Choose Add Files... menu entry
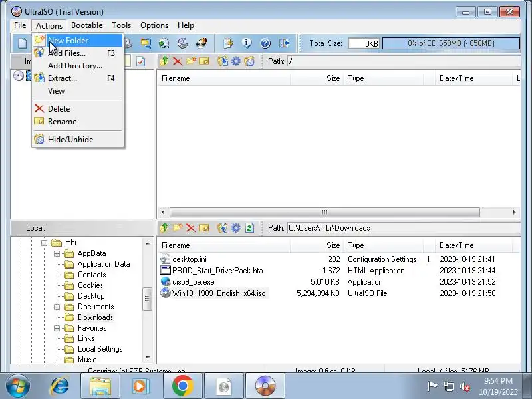The height and width of the screenshot is (399, 532). coord(78,53)
